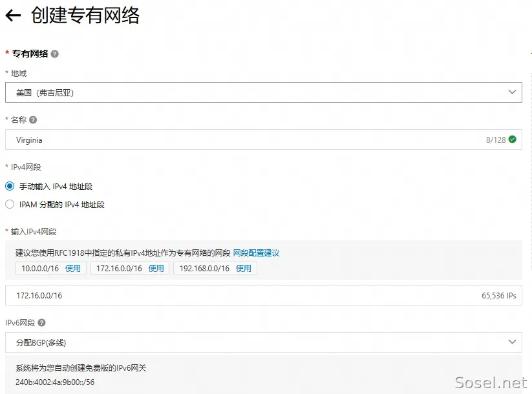Click the 65,536 IPs count text

(499, 296)
